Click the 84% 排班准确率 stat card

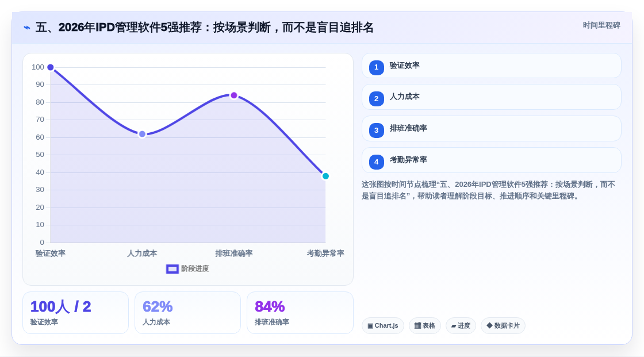[x=300, y=313]
